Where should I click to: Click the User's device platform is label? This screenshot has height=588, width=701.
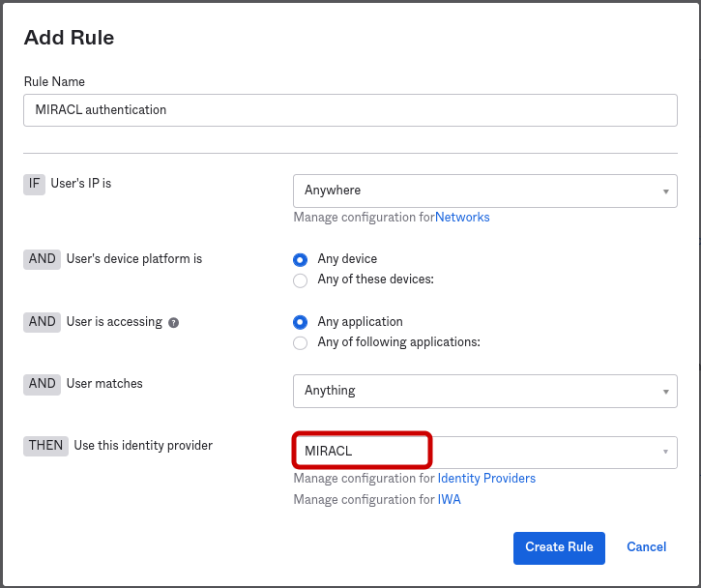(x=134, y=259)
